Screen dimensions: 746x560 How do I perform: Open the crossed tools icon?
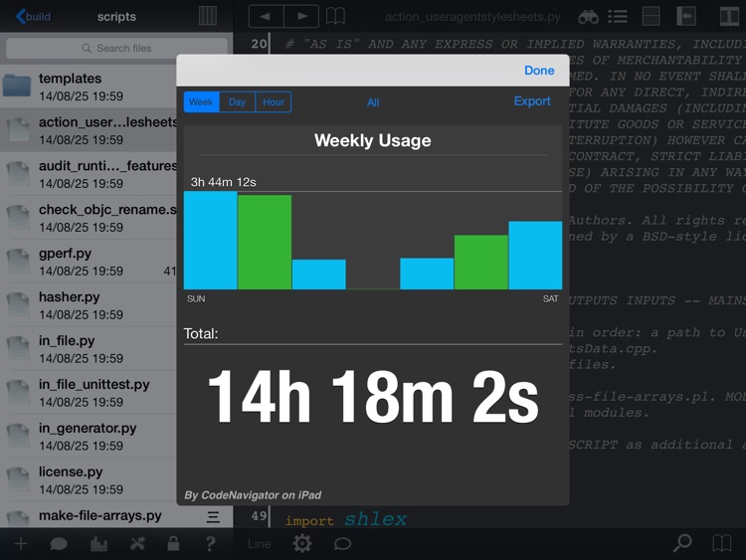[137, 543]
